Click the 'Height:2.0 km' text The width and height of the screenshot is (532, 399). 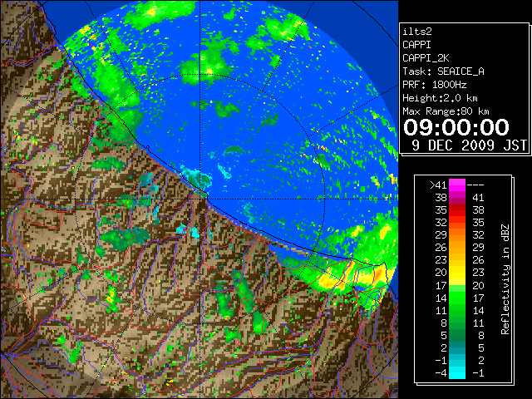coord(440,98)
